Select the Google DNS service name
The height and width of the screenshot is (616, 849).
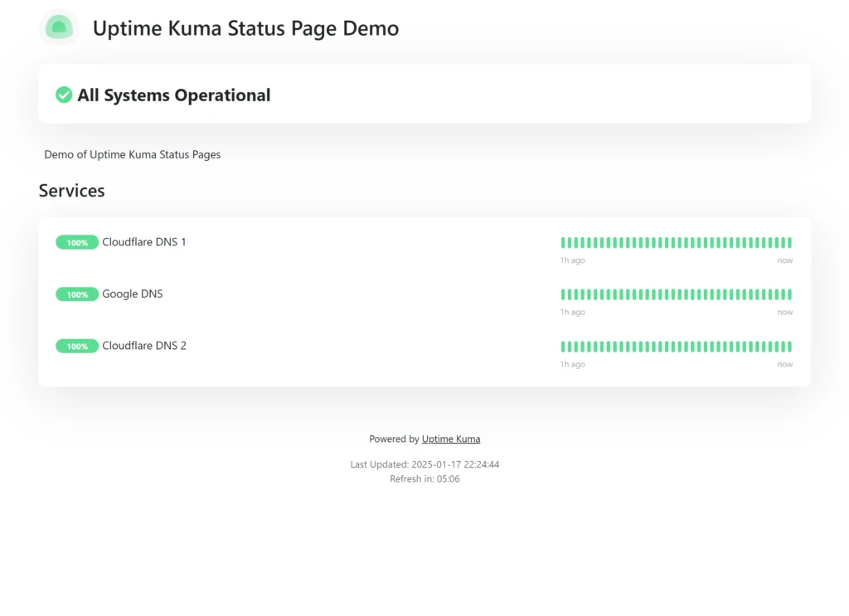pyautogui.click(x=132, y=294)
